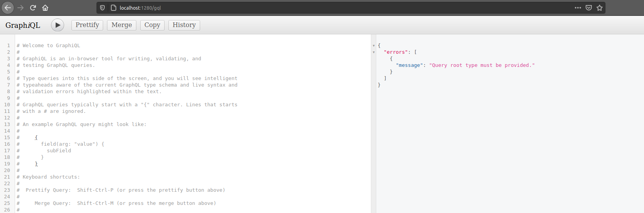Save page to Pocket icon
Screen dimensions: 644x213
point(589,8)
